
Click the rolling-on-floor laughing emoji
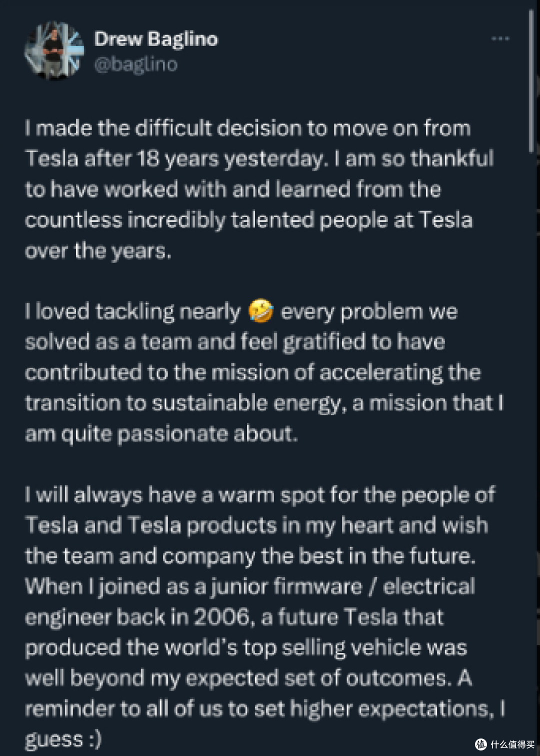[261, 311]
